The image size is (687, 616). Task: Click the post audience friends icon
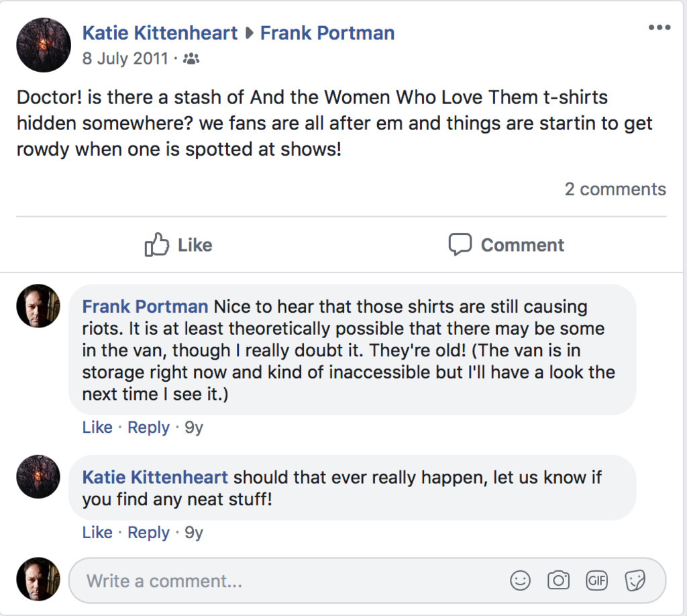191,59
